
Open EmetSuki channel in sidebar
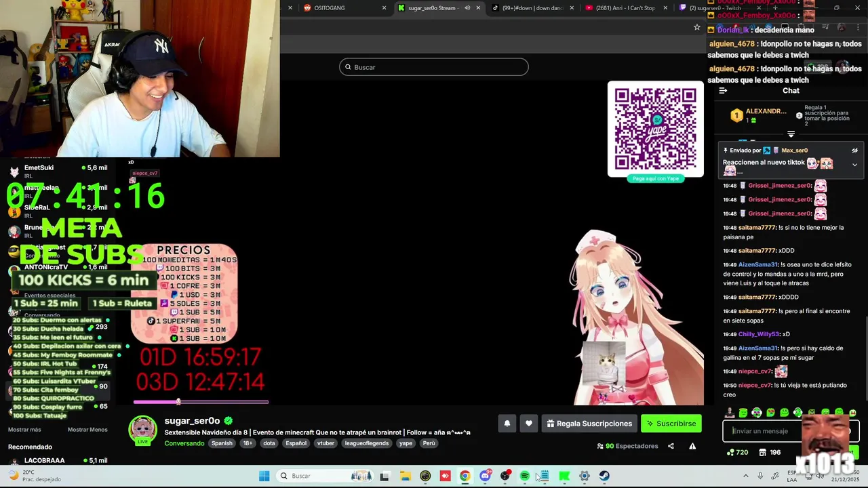(58, 171)
